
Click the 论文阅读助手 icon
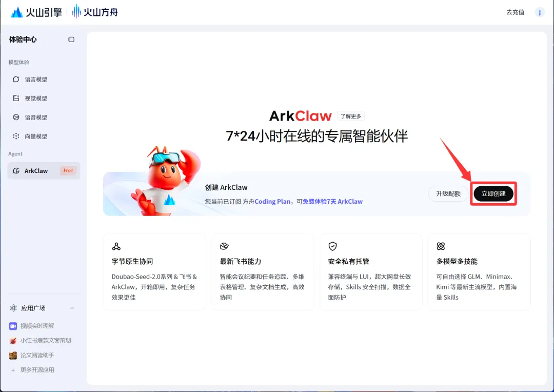point(13,355)
